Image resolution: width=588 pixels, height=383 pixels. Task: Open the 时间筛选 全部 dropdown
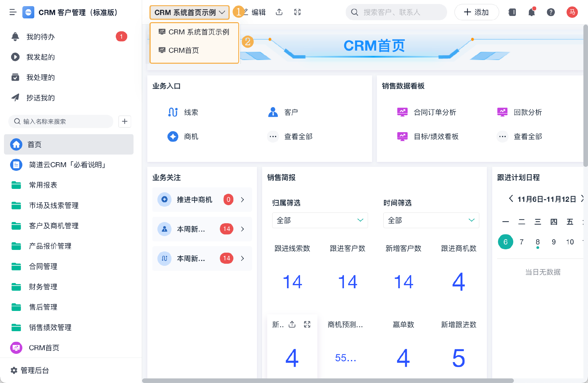431,220
